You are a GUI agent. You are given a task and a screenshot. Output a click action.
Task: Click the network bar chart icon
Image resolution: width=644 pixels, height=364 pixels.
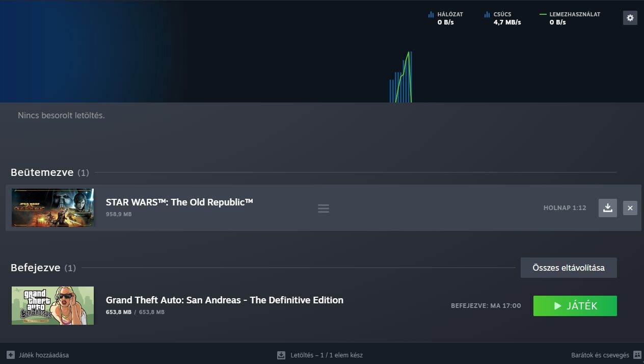pos(431,14)
